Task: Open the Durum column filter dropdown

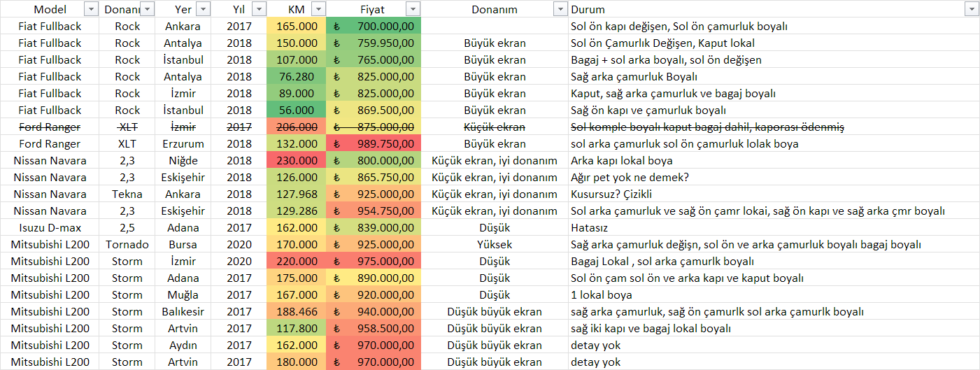Action: pos(971,9)
